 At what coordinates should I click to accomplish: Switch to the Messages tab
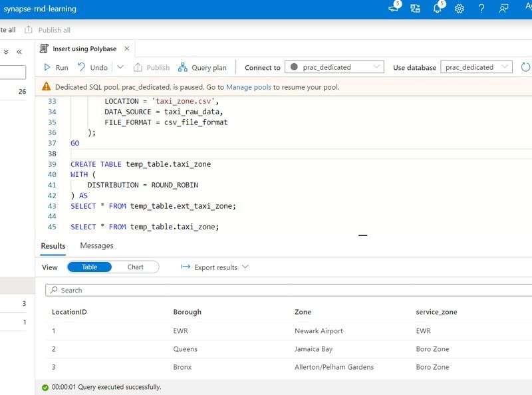pyautogui.click(x=97, y=245)
